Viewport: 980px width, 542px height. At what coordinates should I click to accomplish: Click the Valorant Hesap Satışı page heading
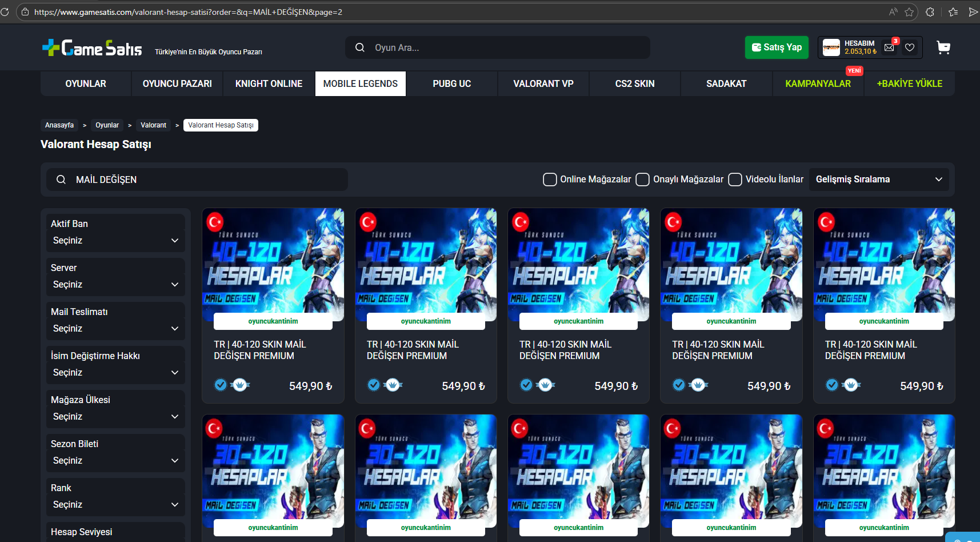pyautogui.click(x=96, y=145)
